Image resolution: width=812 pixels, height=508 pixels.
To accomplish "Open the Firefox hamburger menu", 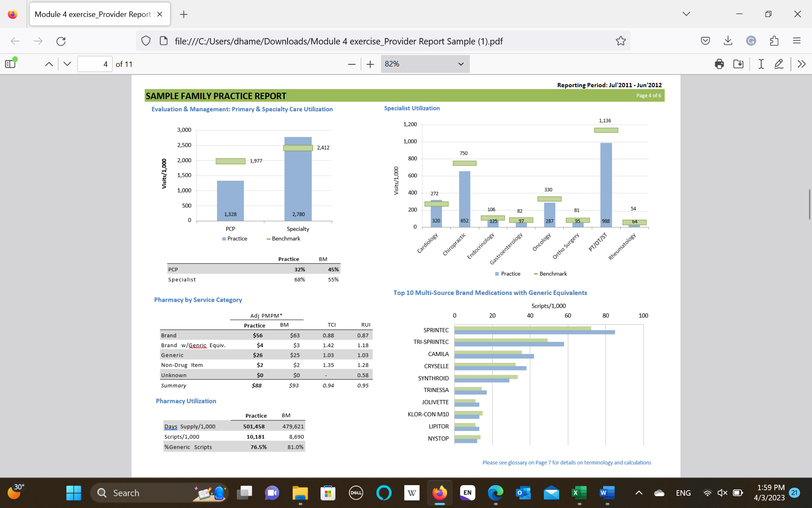I will click(796, 41).
